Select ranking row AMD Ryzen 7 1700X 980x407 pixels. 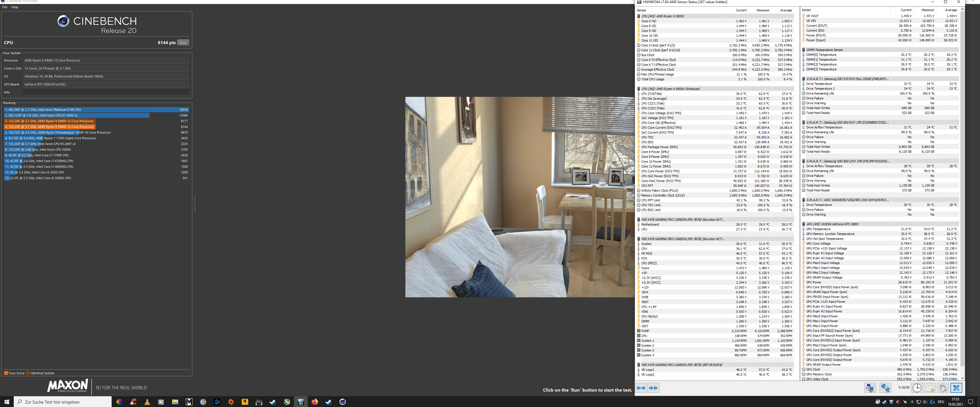click(x=97, y=138)
